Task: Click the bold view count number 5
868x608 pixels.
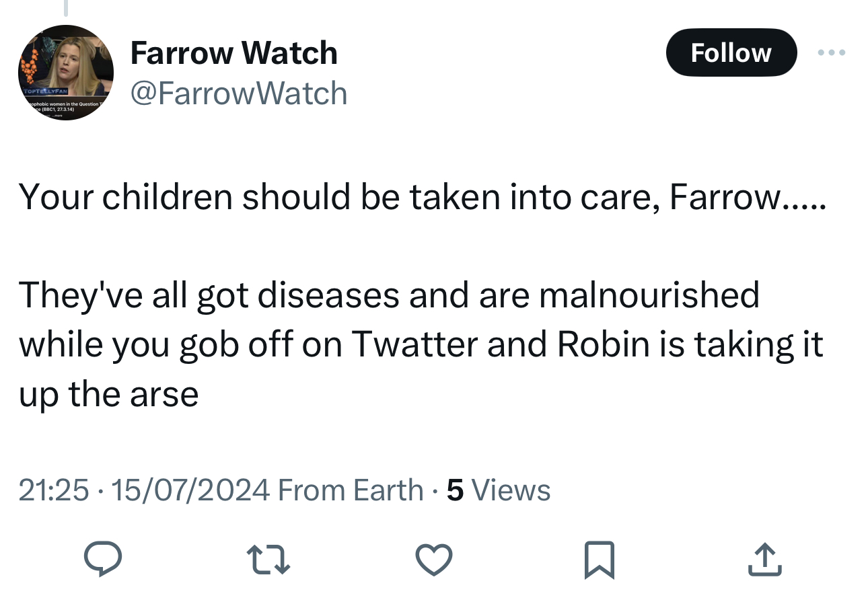Action: (x=455, y=490)
